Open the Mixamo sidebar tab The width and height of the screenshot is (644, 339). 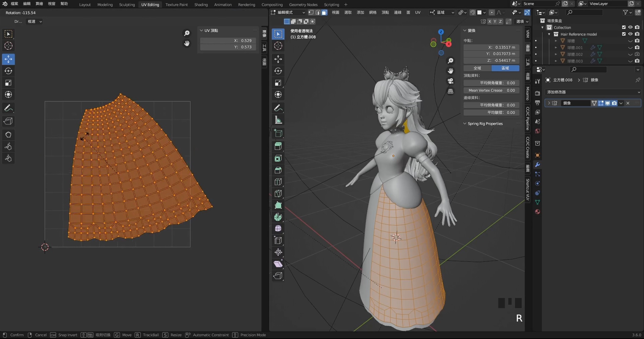(528, 93)
